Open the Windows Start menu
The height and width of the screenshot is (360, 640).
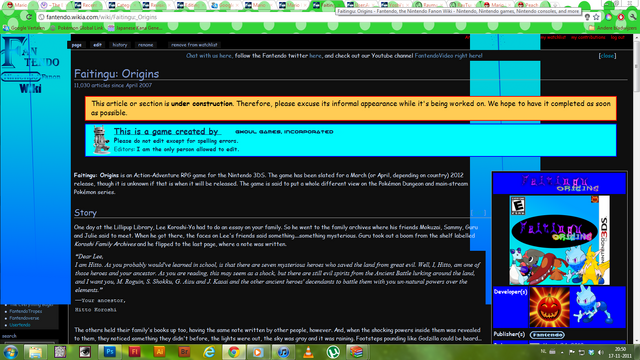[x=10, y=352]
